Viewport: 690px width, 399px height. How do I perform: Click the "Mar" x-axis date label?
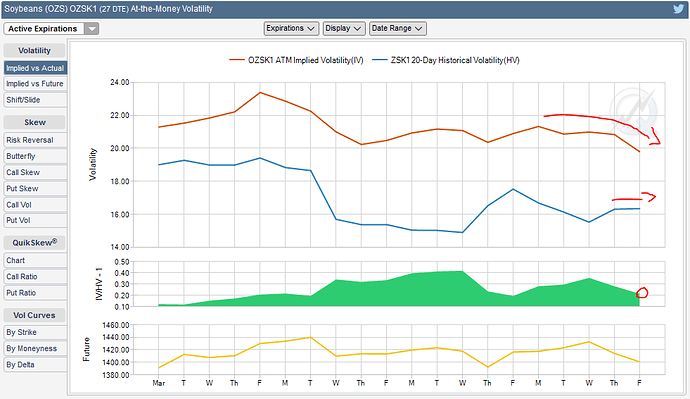tap(158, 383)
